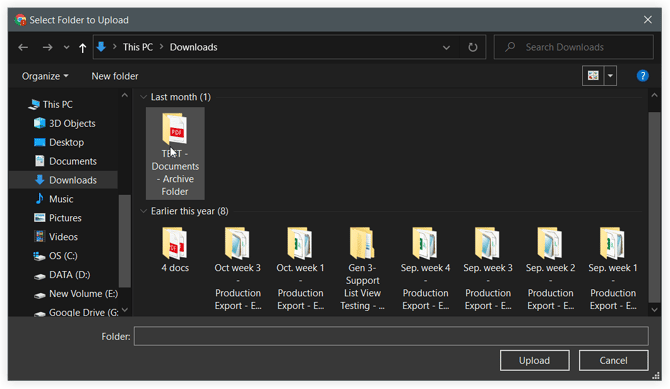Select Oct. week 1 Production Export folder

[x=300, y=268]
